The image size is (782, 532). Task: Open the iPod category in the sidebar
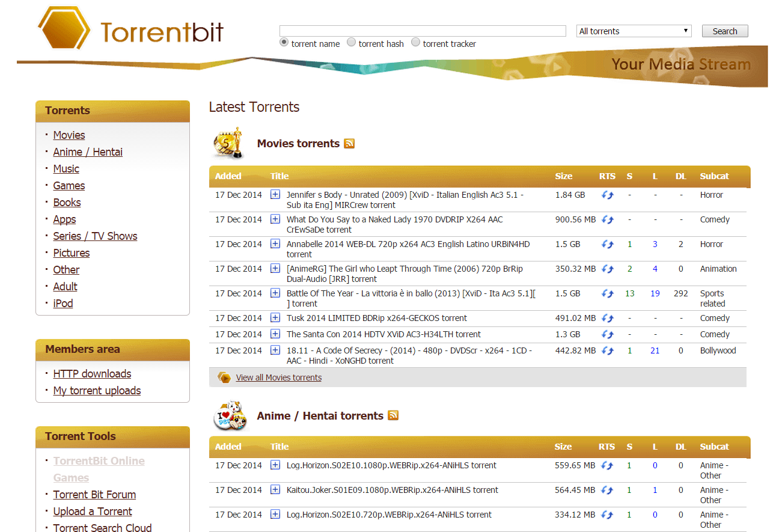[x=63, y=304]
